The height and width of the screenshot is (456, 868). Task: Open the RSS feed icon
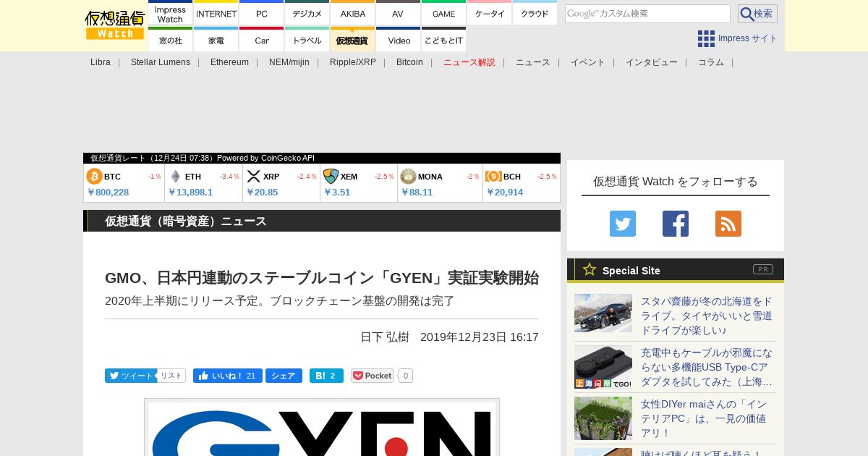(x=728, y=224)
